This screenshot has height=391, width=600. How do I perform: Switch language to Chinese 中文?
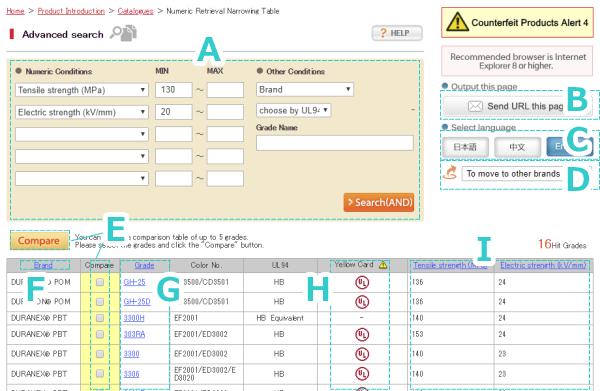click(517, 147)
